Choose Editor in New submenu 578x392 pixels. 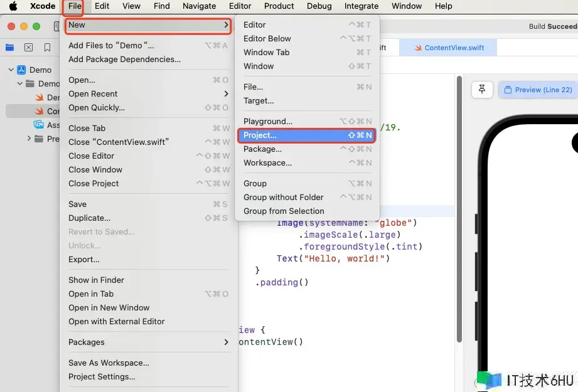pos(307,24)
